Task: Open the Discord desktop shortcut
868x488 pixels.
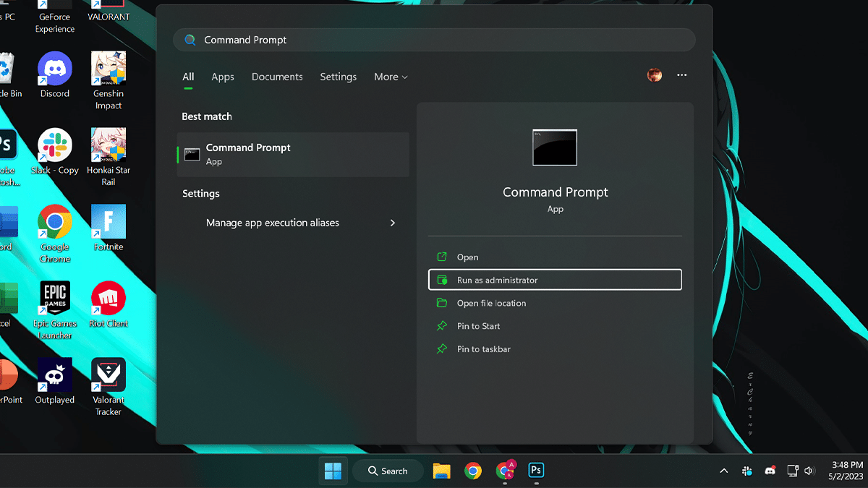Action: (55, 69)
